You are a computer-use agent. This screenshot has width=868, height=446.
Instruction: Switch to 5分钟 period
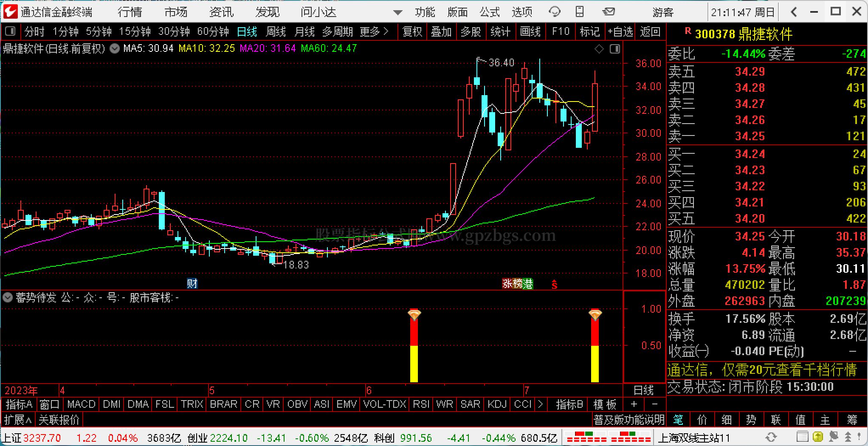(99, 31)
